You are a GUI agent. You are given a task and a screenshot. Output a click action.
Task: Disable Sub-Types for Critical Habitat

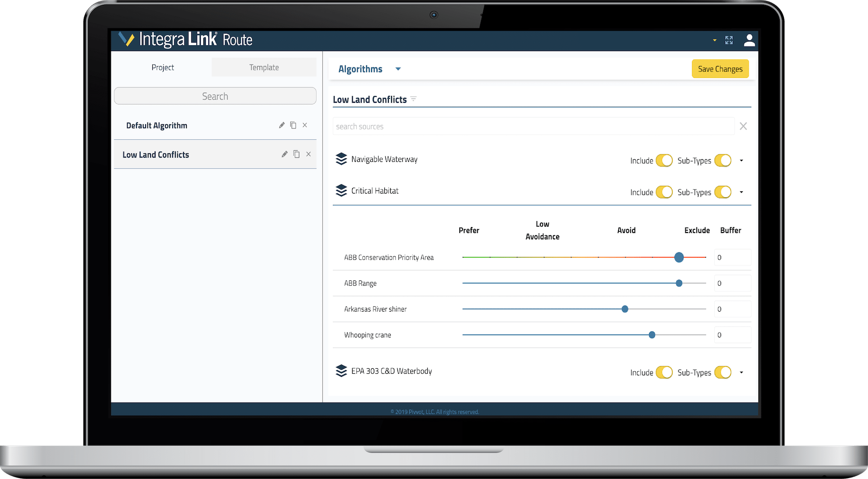click(x=722, y=192)
